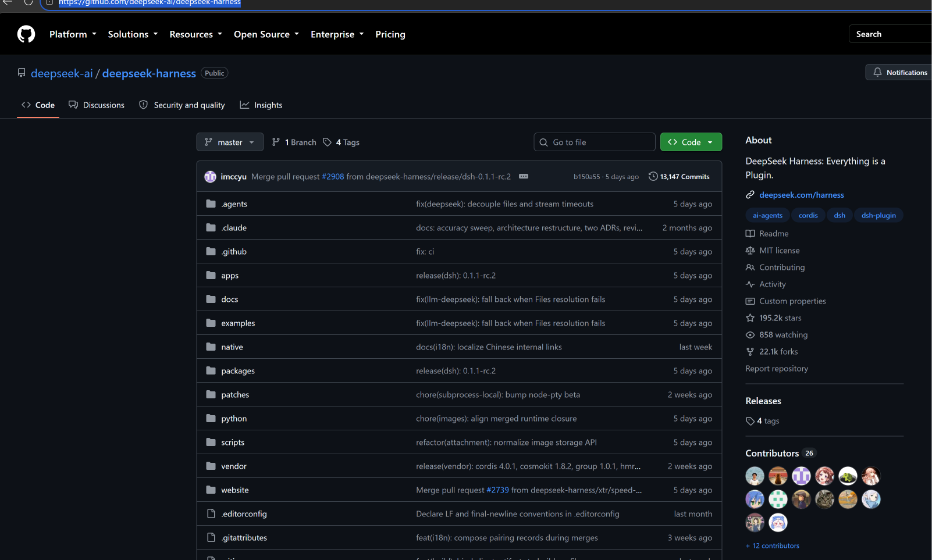
Task: Open the deepseek-ai organization link
Action: click(62, 73)
